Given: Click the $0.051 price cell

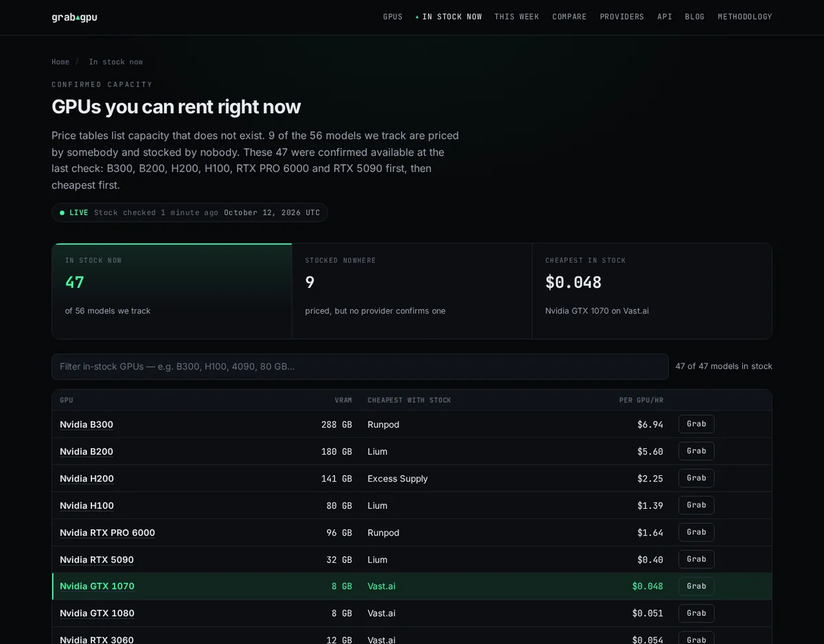Looking at the screenshot, I should point(648,613).
